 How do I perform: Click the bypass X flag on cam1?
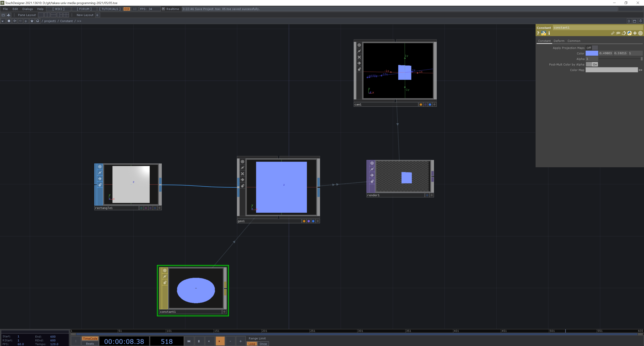click(359, 57)
